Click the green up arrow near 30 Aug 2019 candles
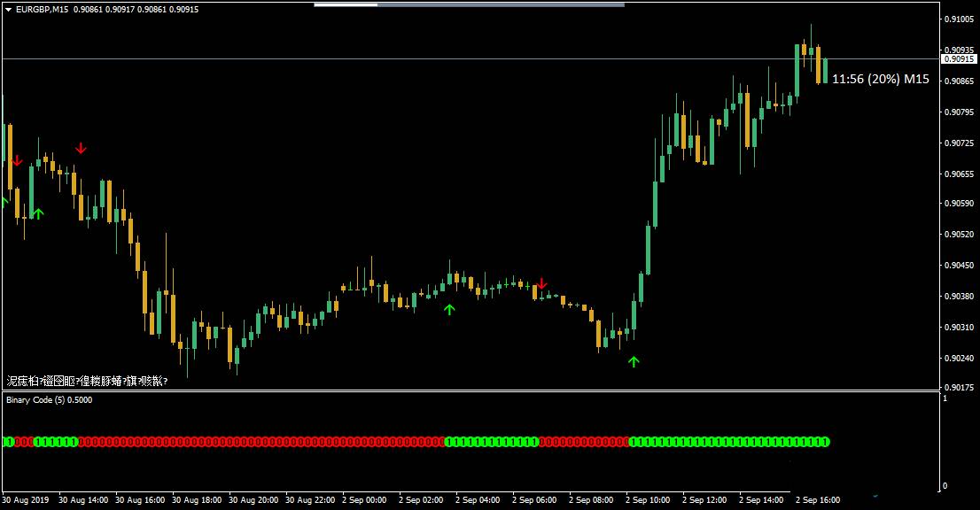Viewport: 980px width, 510px height. (38, 213)
